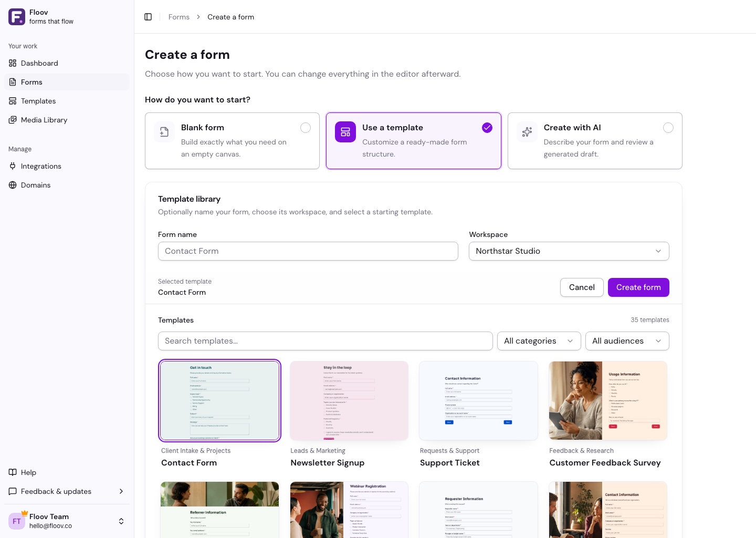This screenshot has width=756, height=538.
Task: Click the "Leads & Marketing" category label
Action: (x=318, y=451)
